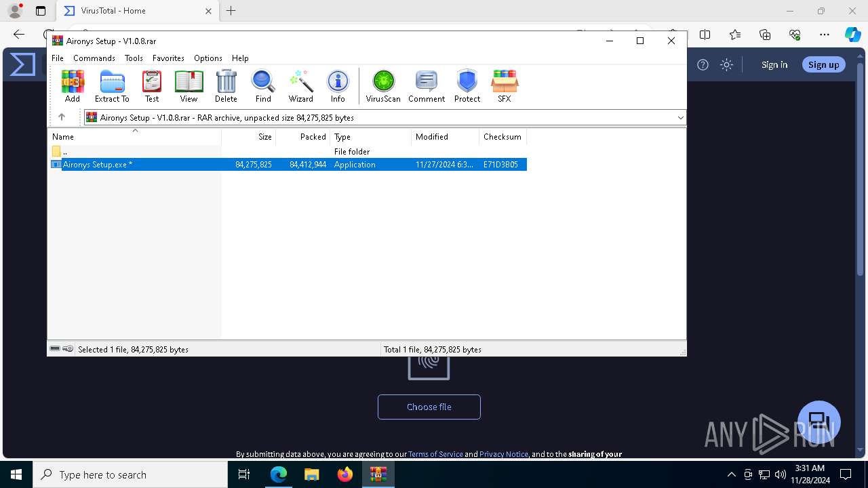Image resolution: width=868 pixels, height=488 pixels.
Task: Click the disk icon in status bar
Action: 55,349
